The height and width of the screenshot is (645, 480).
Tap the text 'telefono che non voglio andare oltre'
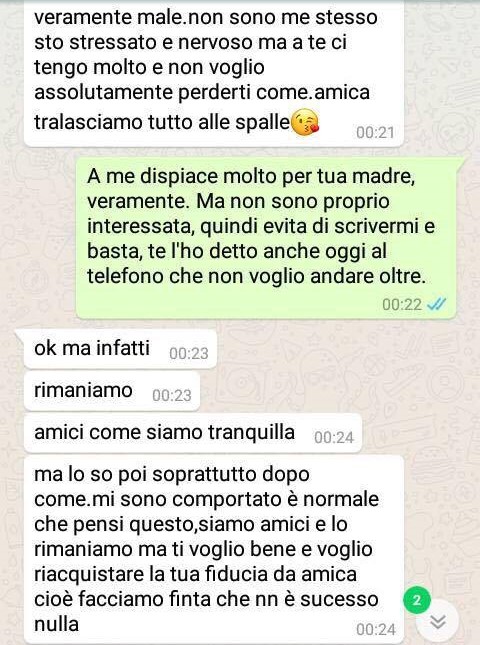click(x=256, y=276)
